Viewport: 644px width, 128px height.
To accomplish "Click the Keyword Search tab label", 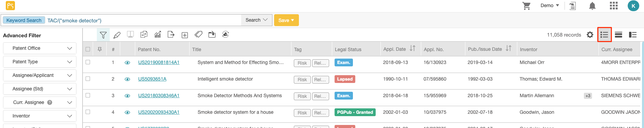I will (x=24, y=20).
